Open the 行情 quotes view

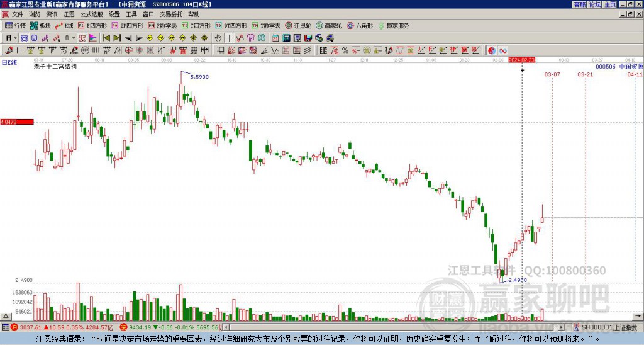[16, 25]
